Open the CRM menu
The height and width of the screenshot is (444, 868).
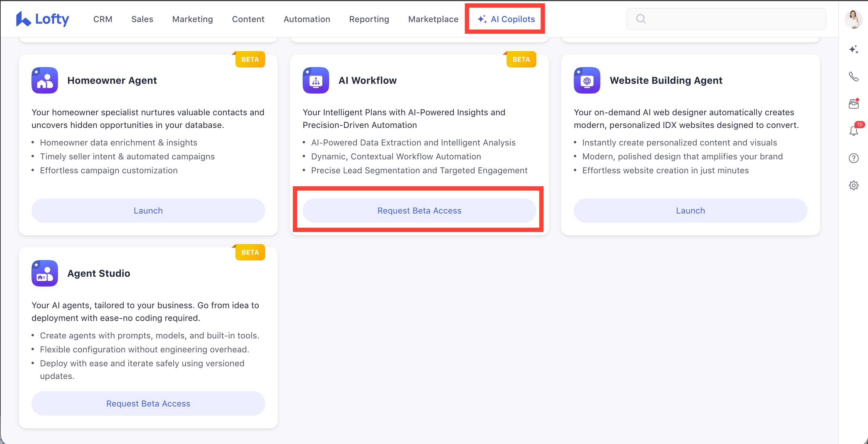[103, 19]
